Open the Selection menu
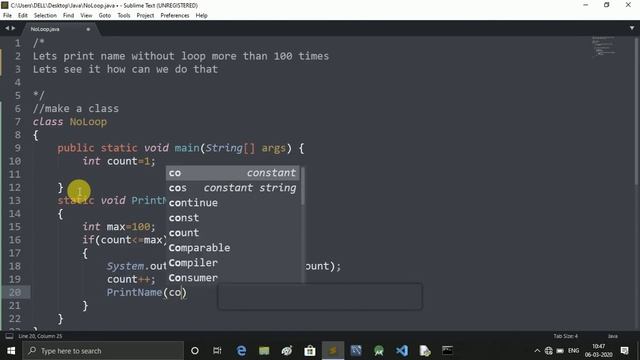Image resolution: width=640 pixels, height=360 pixels. (x=45, y=16)
